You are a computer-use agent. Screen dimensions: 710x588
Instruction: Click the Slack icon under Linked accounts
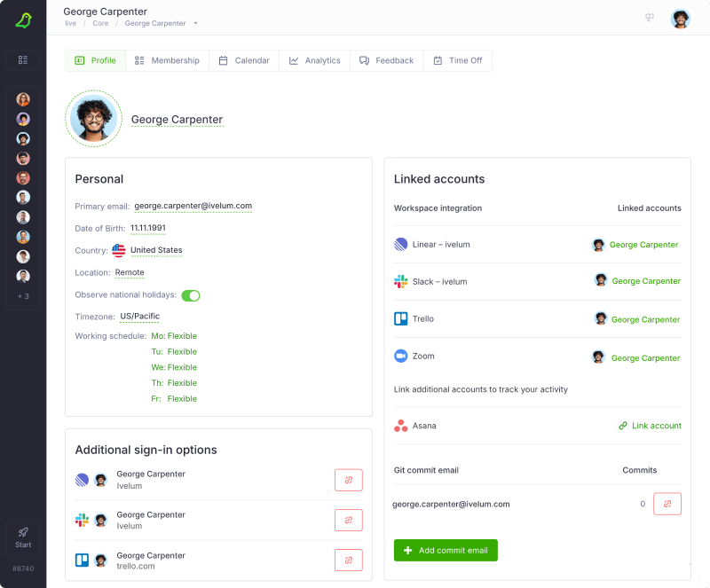click(x=401, y=281)
